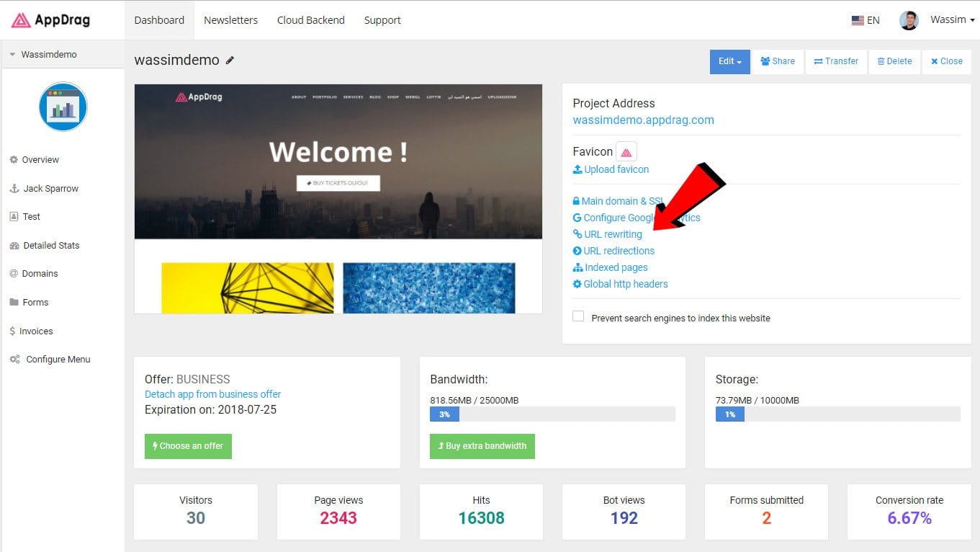Click the lock icon for Main domain
The image size is (980, 552).
click(576, 201)
